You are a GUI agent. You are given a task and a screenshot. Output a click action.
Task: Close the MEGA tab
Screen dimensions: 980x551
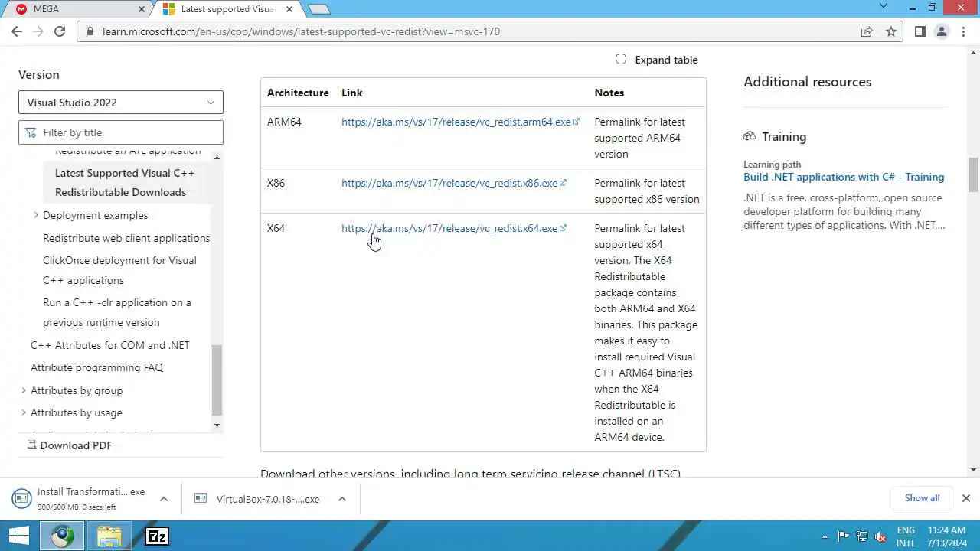[x=142, y=9]
